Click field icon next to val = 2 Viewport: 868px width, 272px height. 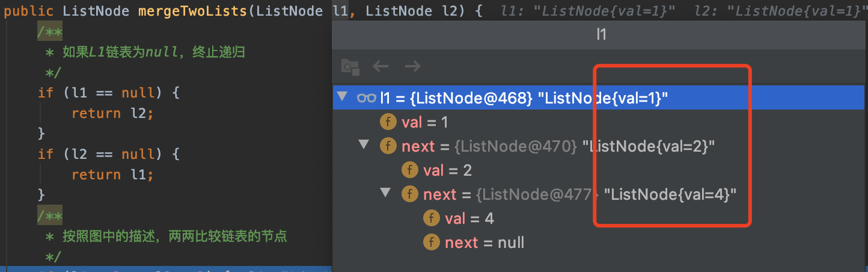(x=410, y=170)
